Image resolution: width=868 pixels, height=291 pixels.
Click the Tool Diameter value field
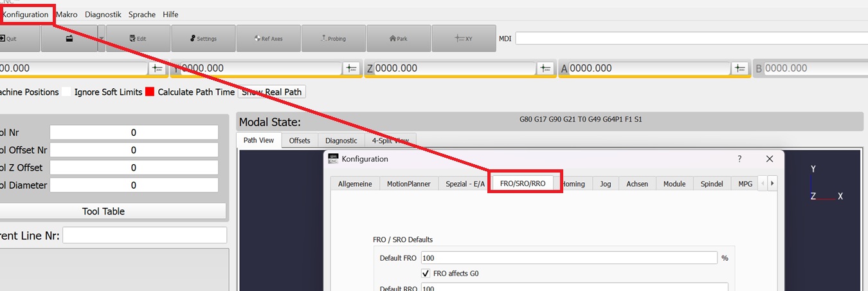[x=134, y=185]
